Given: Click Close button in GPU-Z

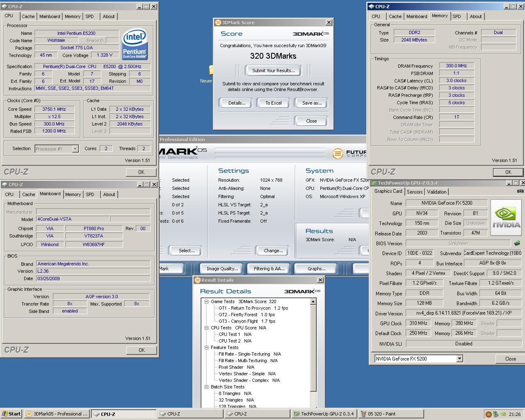Looking at the screenshot, I should tap(511, 358).
